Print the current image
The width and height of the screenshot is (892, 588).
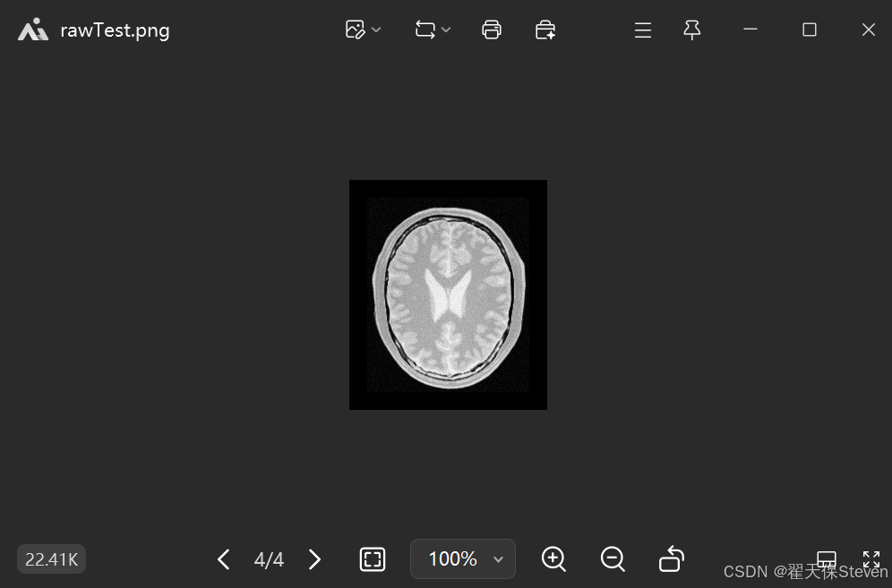point(492,30)
